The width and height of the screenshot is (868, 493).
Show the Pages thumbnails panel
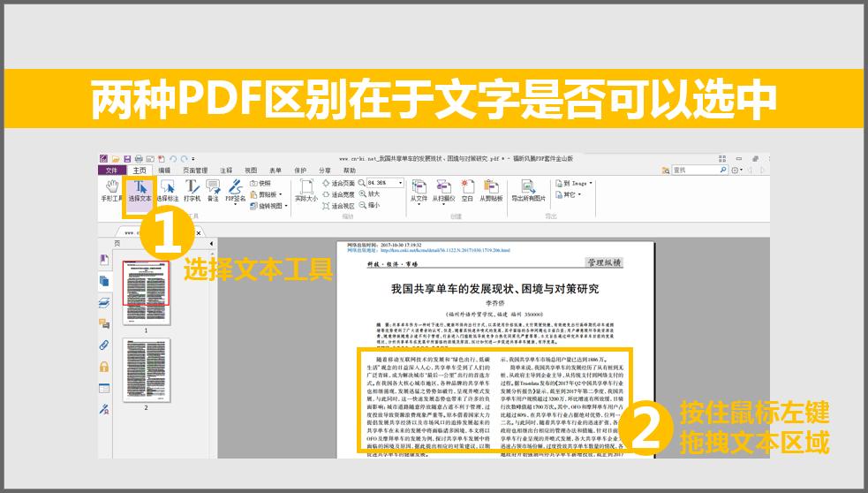pos(104,281)
